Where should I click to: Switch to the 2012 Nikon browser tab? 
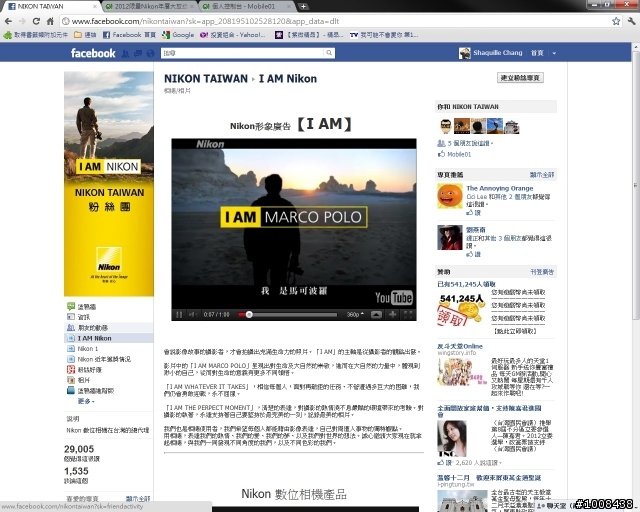click(x=150, y=6)
